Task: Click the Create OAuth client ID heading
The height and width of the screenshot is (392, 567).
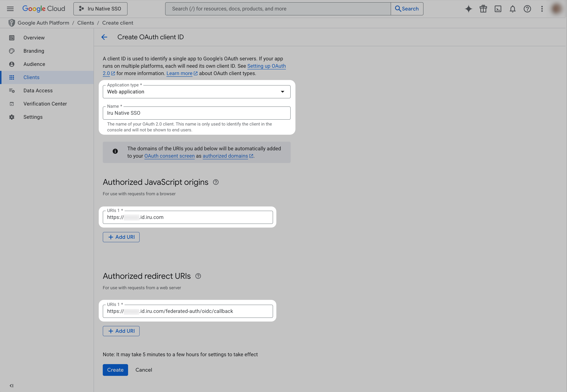Action: pyautogui.click(x=150, y=37)
